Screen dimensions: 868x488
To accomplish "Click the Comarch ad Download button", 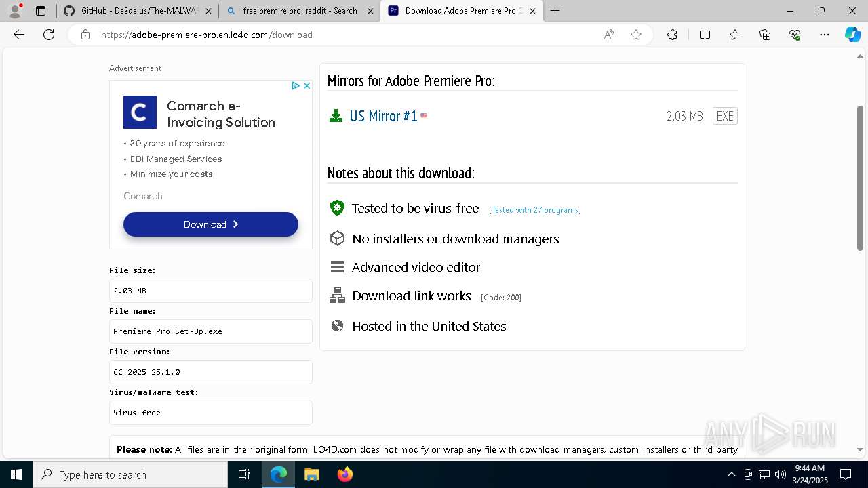I will [x=211, y=224].
